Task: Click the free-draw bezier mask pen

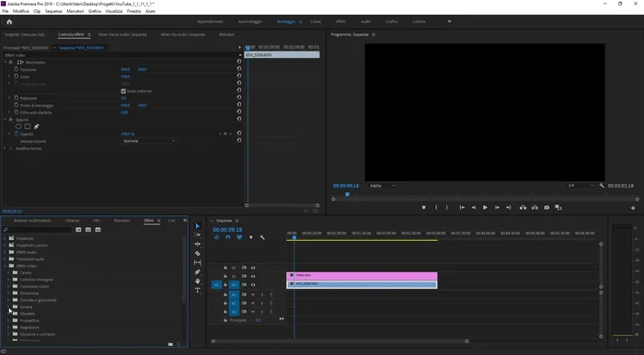Action: tap(36, 126)
